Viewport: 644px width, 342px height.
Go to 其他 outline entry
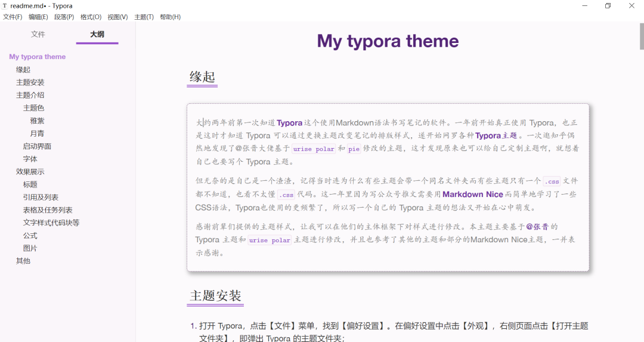(23, 261)
